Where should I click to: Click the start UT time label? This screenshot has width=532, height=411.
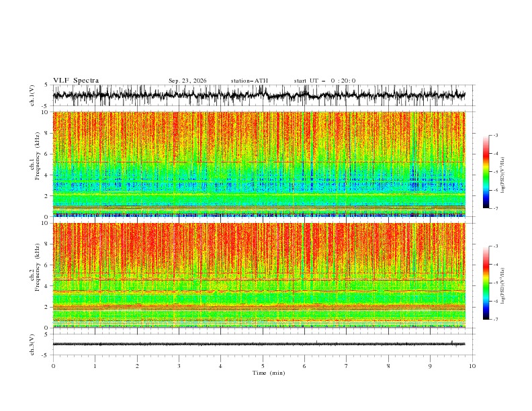click(324, 81)
